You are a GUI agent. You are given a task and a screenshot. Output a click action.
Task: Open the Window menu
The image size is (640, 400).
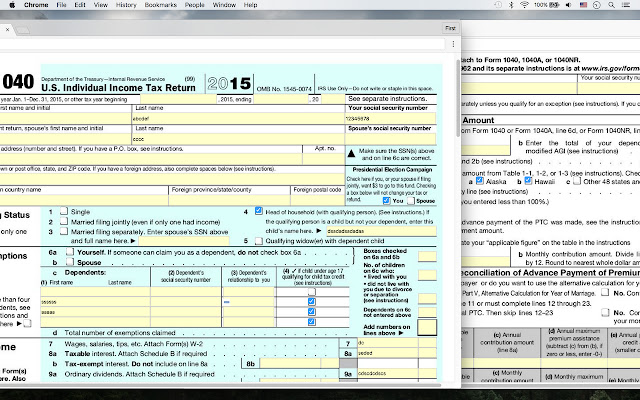(224, 5)
